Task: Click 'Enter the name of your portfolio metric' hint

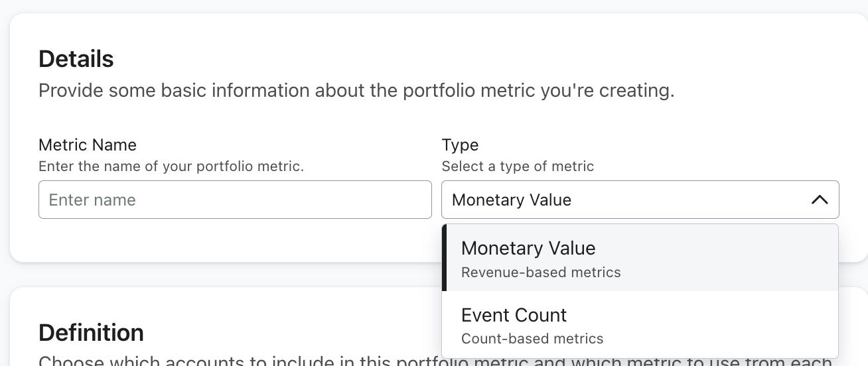Action: point(171,166)
